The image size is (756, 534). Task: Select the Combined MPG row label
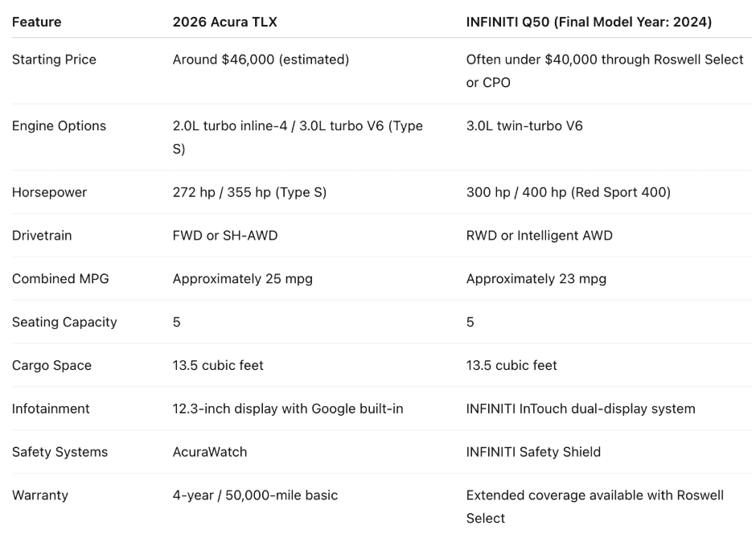[60, 279]
